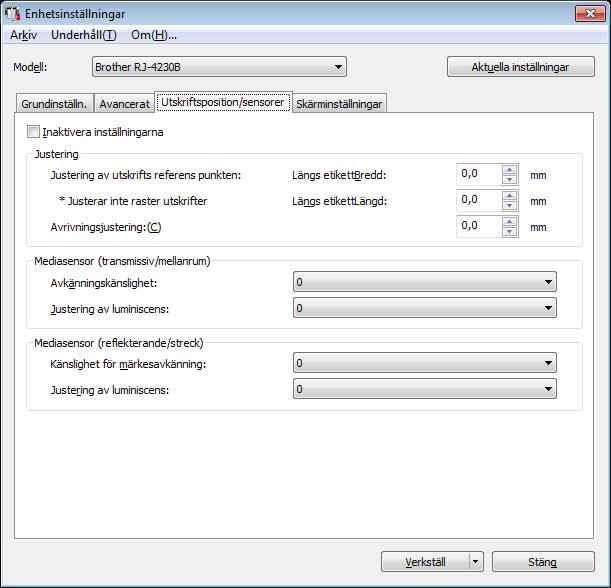Increase the Avrivningsjustering value
Image resolution: width=611 pixels, height=588 pixels.
pyautogui.click(x=510, y=222)
